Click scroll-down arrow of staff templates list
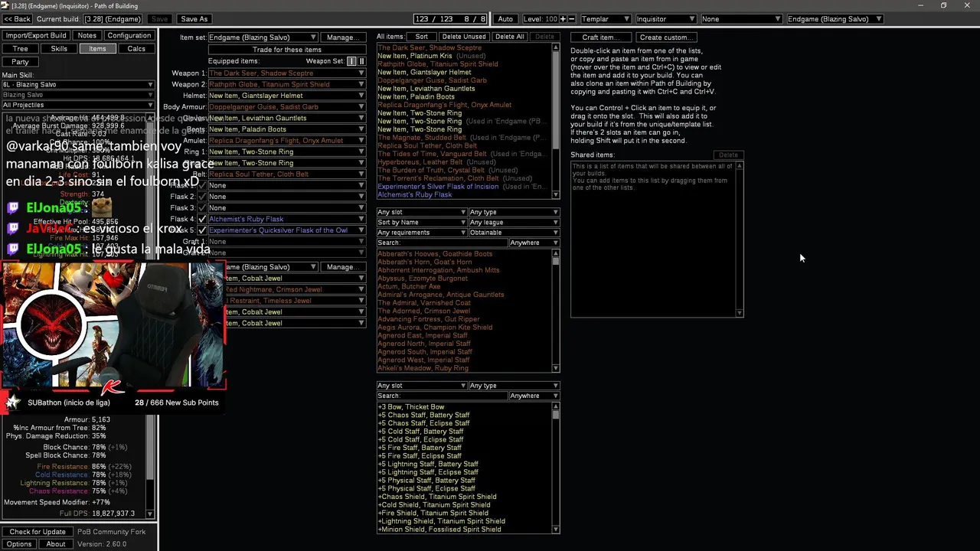980x551 pixels. point(556,530)
